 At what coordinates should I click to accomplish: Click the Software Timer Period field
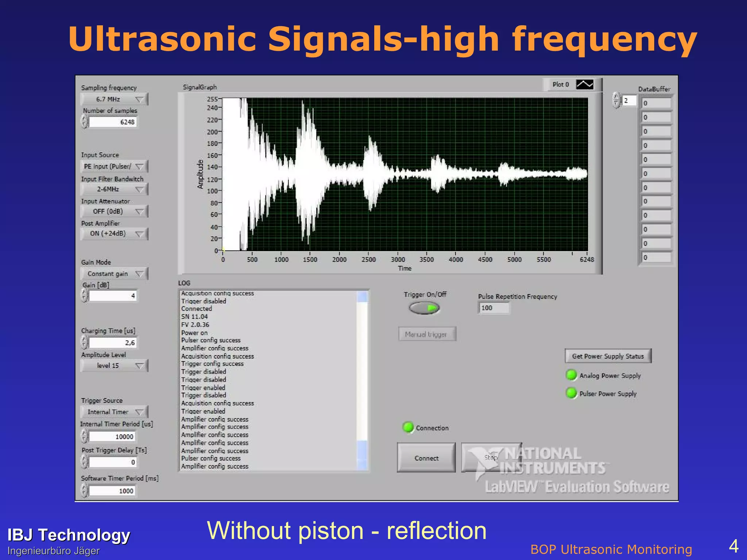pyautogui.click(x=113, y=491)
